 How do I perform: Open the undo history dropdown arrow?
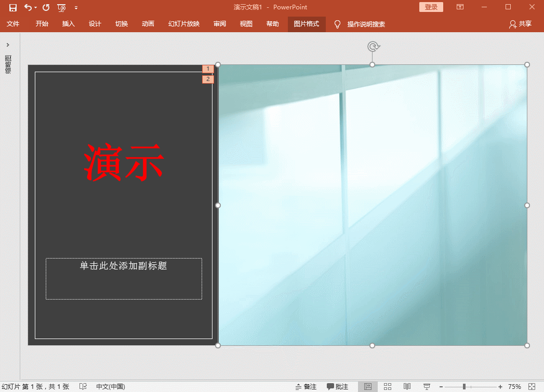coord(36,8)
